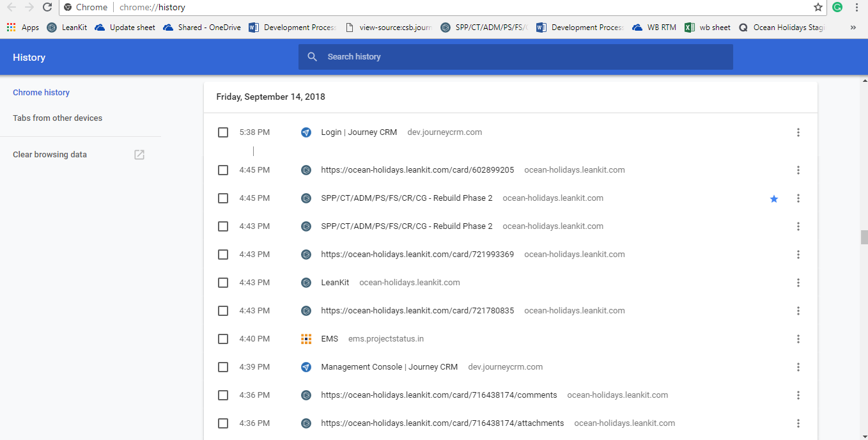Select Tabs from other devices
This screenshot has width=868, height=440.
coord(58,118)
